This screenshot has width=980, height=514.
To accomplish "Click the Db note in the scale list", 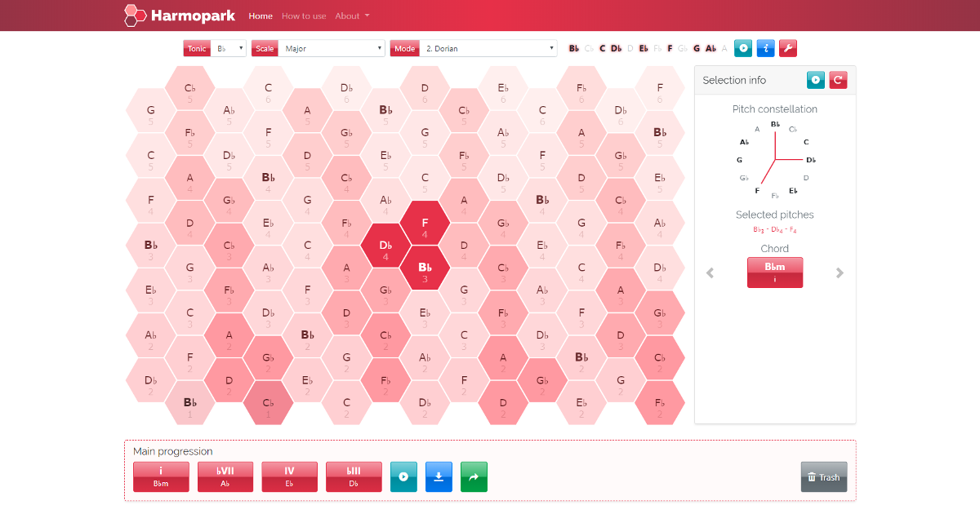I will tap(616, 48).
